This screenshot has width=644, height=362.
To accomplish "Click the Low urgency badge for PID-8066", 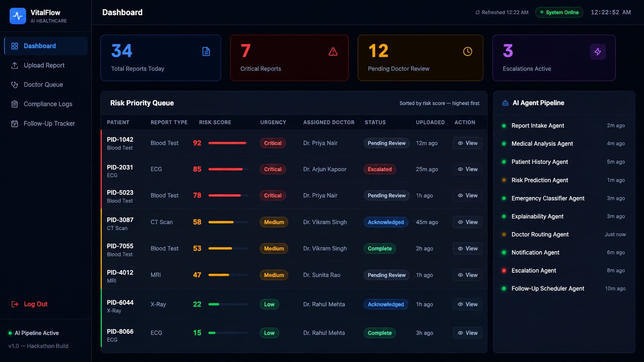I will (269, 333).
